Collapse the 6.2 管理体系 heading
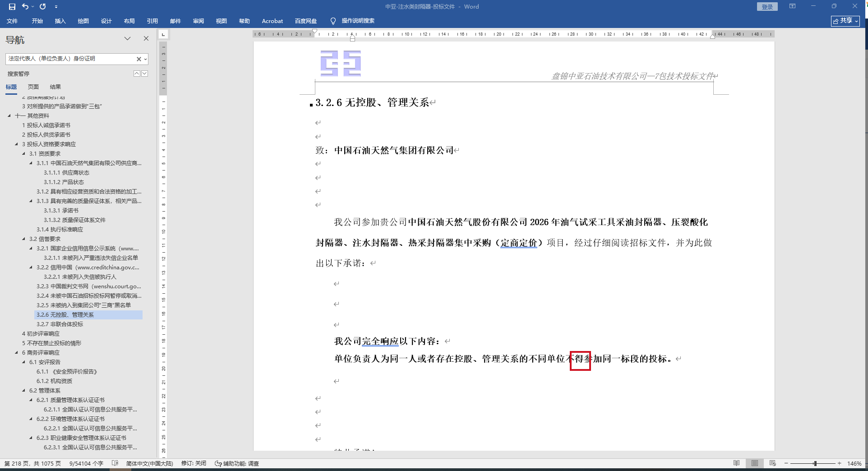This screenshot has width=868, height=471. (23, 391)
